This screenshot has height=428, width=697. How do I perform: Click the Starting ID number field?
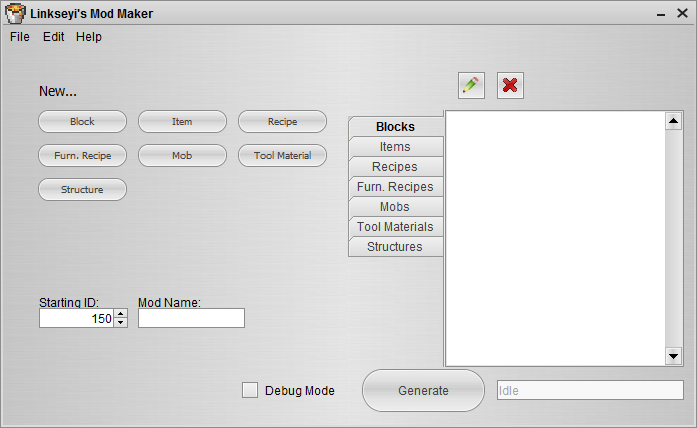point(76,318)
